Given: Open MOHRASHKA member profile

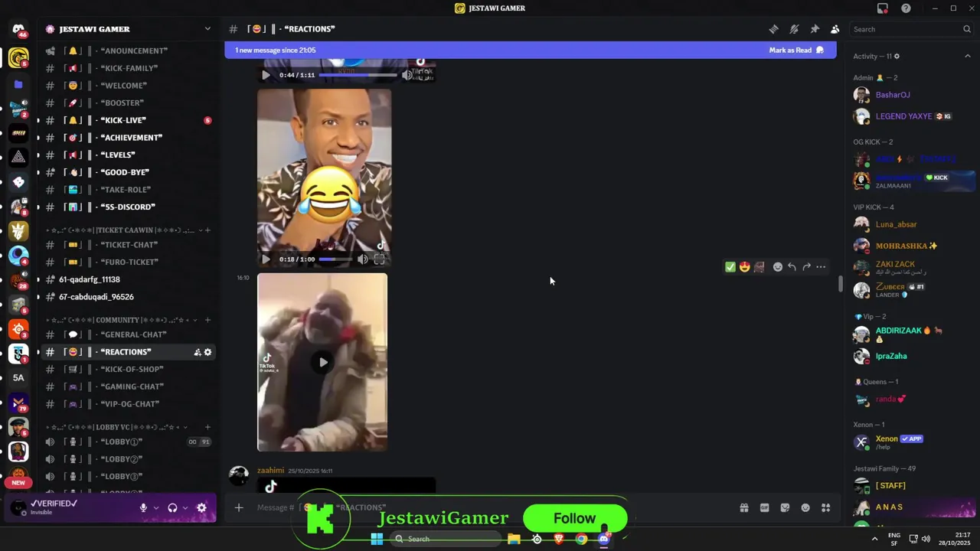Looking at the screenshot, I should coord(912,246).
